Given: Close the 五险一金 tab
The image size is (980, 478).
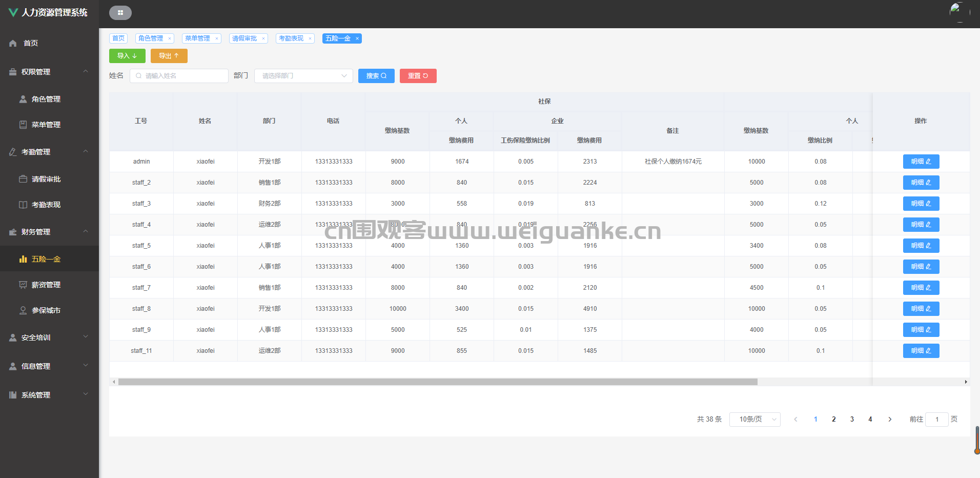Looking at the screenshot, I should tap(357, 38).
